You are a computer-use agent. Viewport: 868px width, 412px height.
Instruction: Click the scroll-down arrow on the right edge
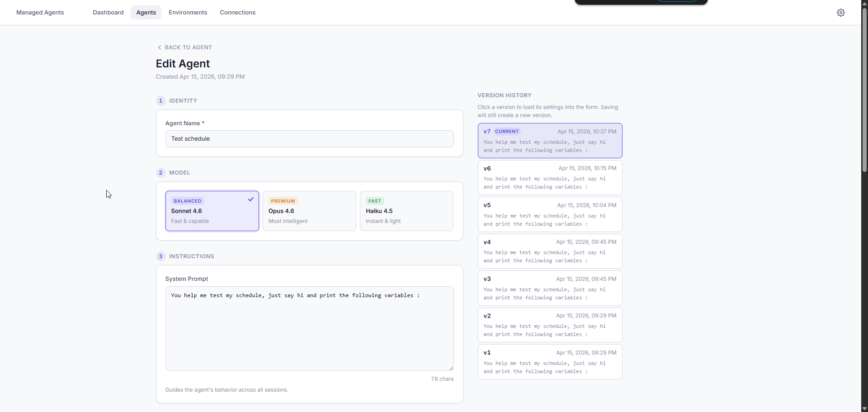click(863, 408)
